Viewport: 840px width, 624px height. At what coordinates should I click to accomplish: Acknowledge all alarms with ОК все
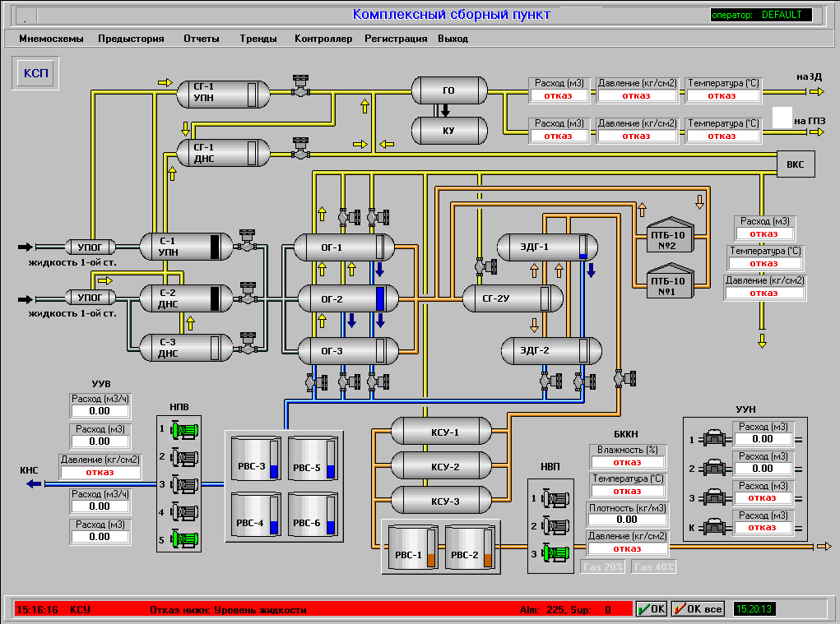pos(698,609)
